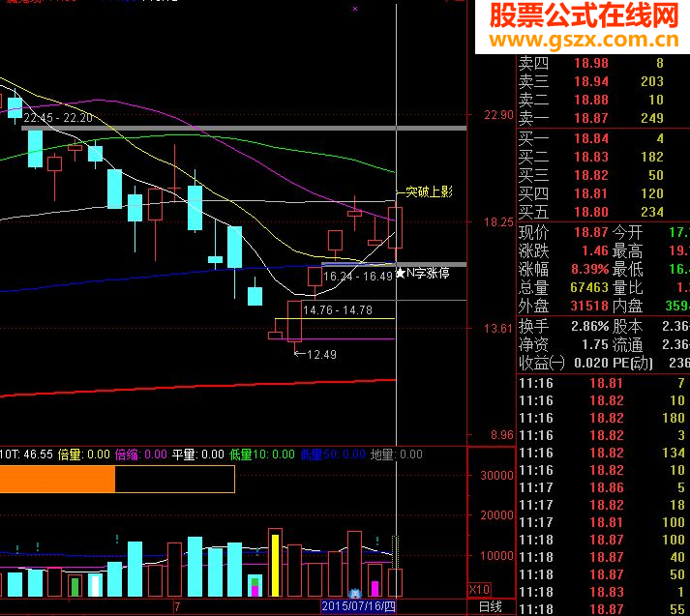Select the 卖二 18.88 ask row
This screenshot has height=616, width=690.
coord(603,100)
